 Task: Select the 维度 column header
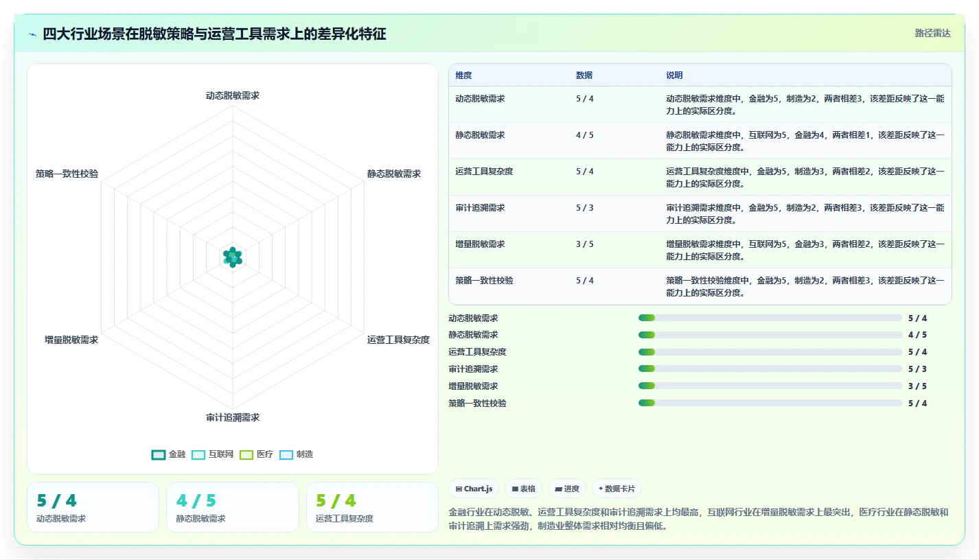click(x=463, y=75)
